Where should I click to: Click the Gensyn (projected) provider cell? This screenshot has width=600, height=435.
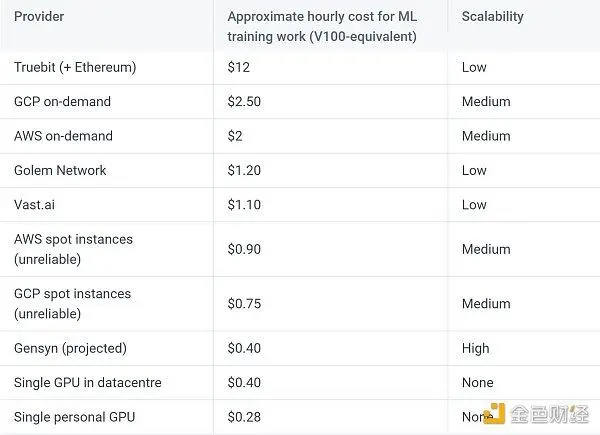pyautogui.click(x=70, y=348)
